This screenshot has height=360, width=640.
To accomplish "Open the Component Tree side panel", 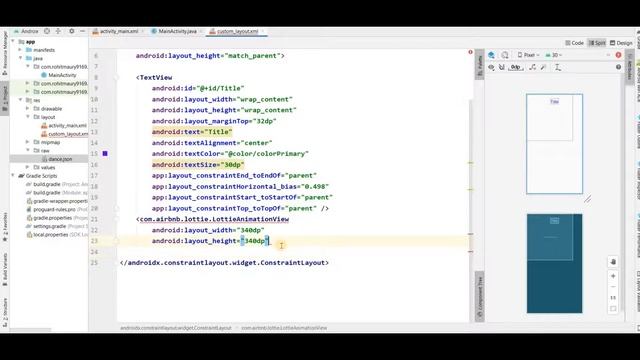I will [480, 296].
